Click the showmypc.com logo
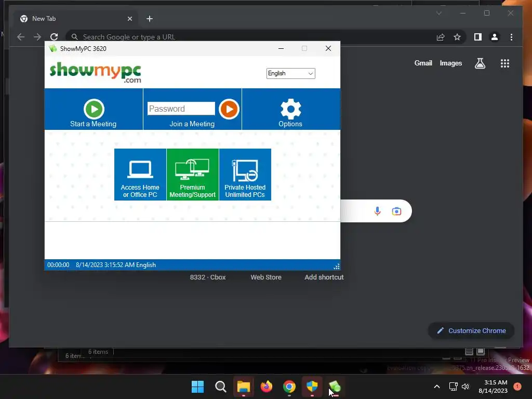 pos(96,72)
